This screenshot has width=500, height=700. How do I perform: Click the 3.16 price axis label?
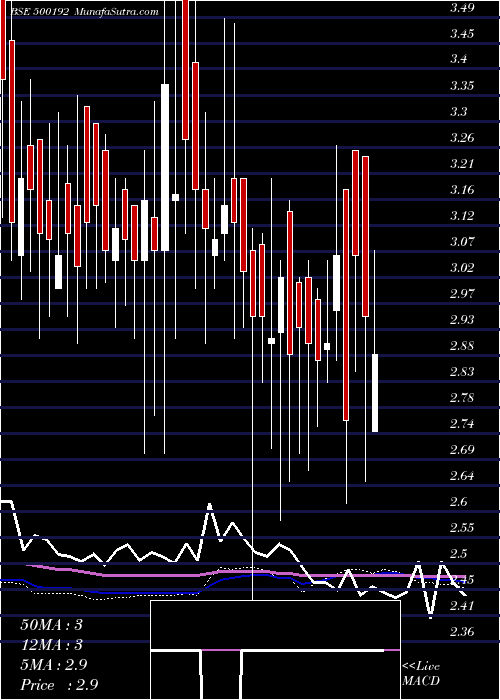coord(462,190)
